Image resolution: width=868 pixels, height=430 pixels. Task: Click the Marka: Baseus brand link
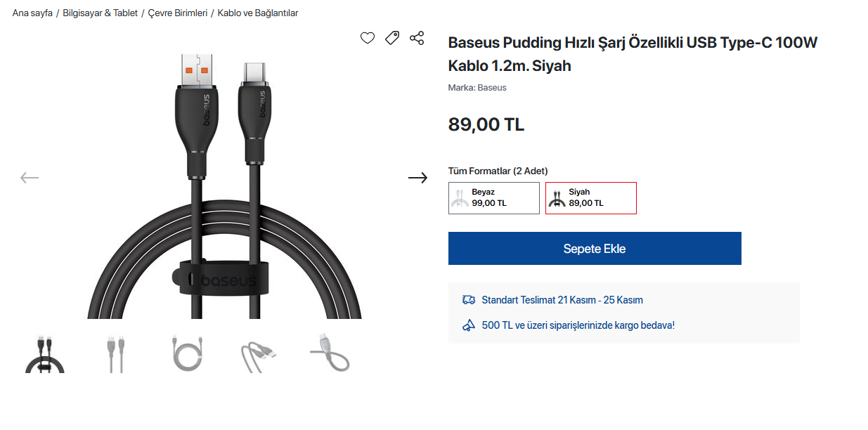[x=477, y=88]
